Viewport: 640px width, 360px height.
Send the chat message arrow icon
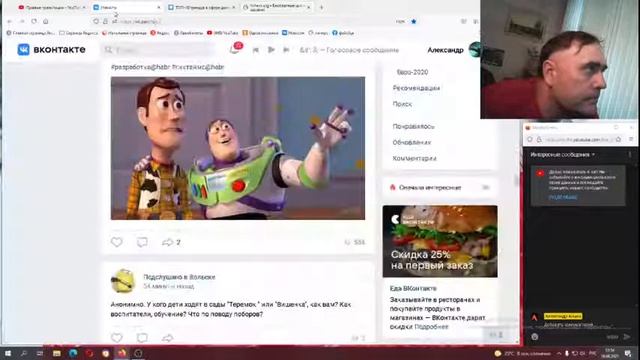coord(627,337)
